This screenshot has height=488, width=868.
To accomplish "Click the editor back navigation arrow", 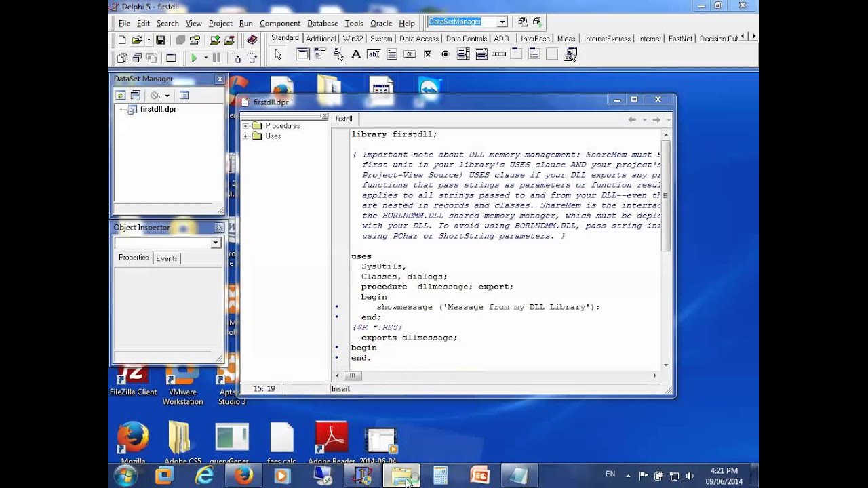I will (x=632, y=119).
